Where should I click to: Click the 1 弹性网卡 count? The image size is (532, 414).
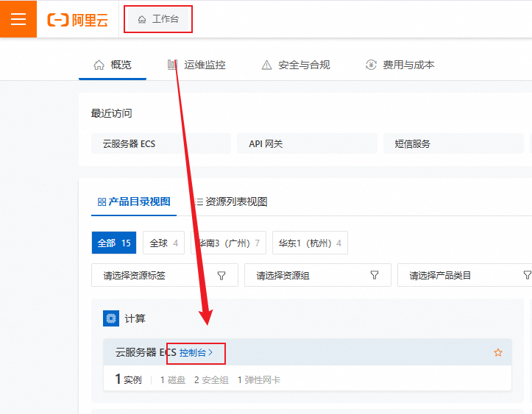259,380
